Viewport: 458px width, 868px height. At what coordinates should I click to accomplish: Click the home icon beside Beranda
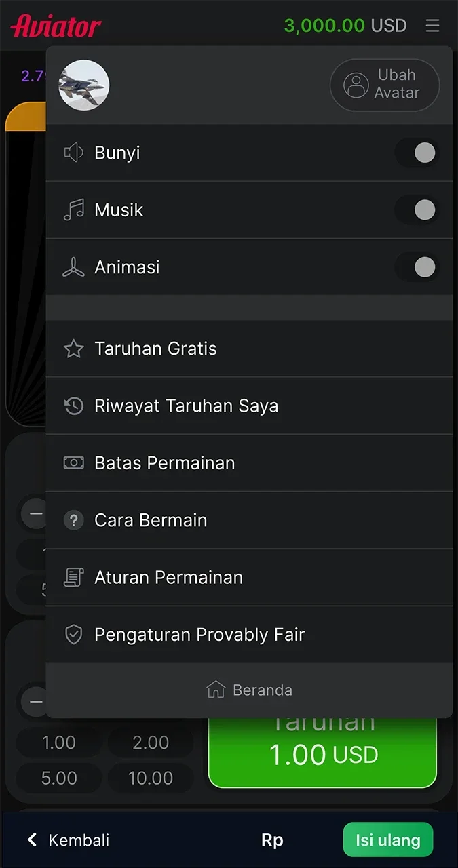[215, 689]
